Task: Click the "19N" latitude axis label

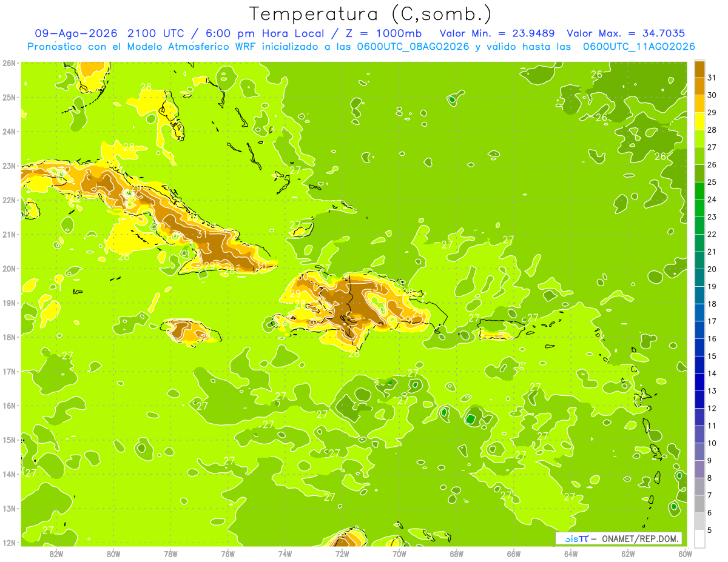Action: (x=8, y=303)
